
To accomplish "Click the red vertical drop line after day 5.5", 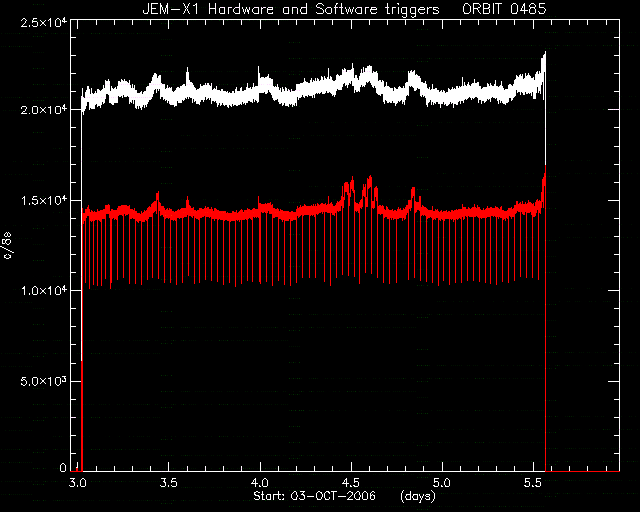I will [546, 318].
